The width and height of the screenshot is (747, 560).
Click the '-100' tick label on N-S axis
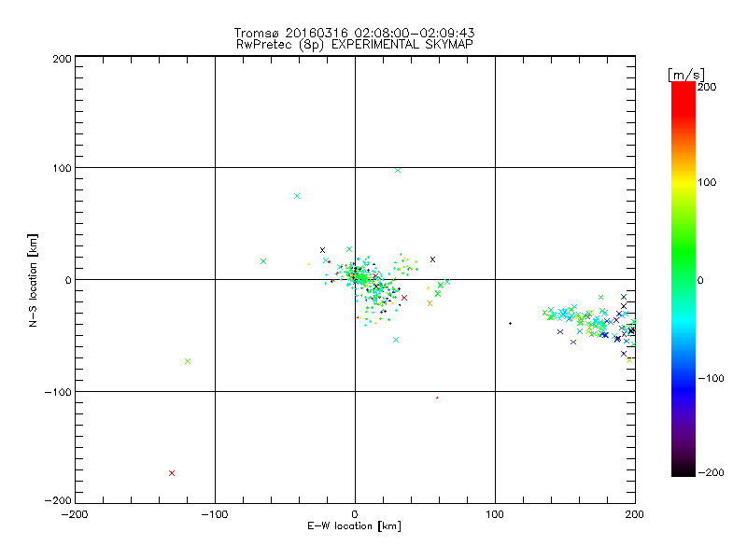coord(58,392)
